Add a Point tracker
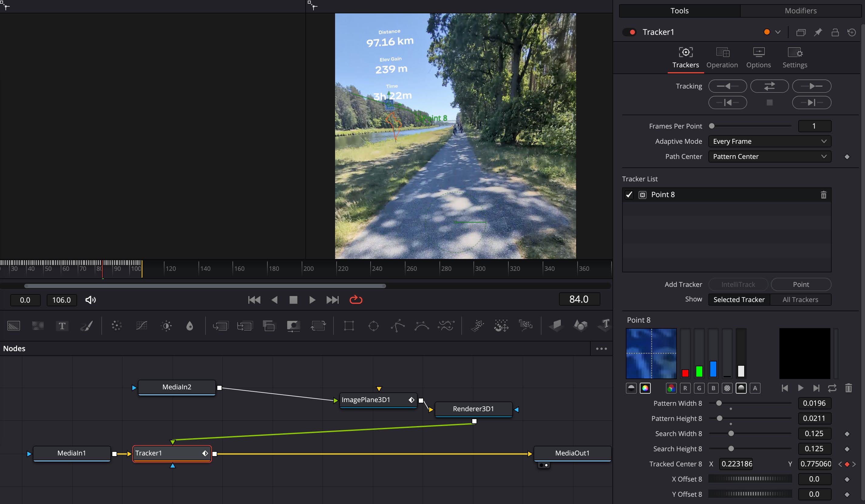 (x=801, y=284)
